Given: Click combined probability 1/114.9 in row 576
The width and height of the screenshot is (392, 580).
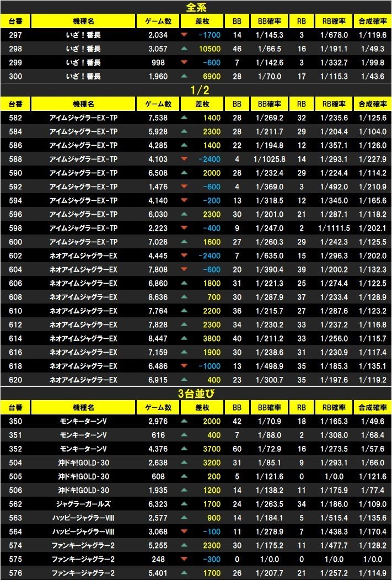Looking at the screenshot, I should tap(373, 573).
